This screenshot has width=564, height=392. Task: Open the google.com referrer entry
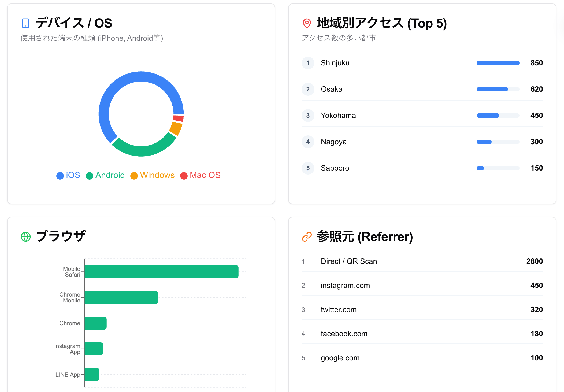coord(340,358)
